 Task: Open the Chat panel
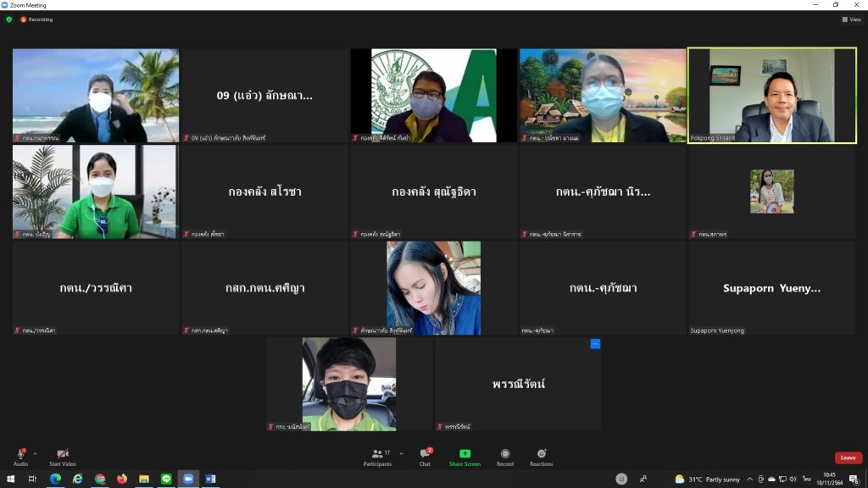coord(425,456)
